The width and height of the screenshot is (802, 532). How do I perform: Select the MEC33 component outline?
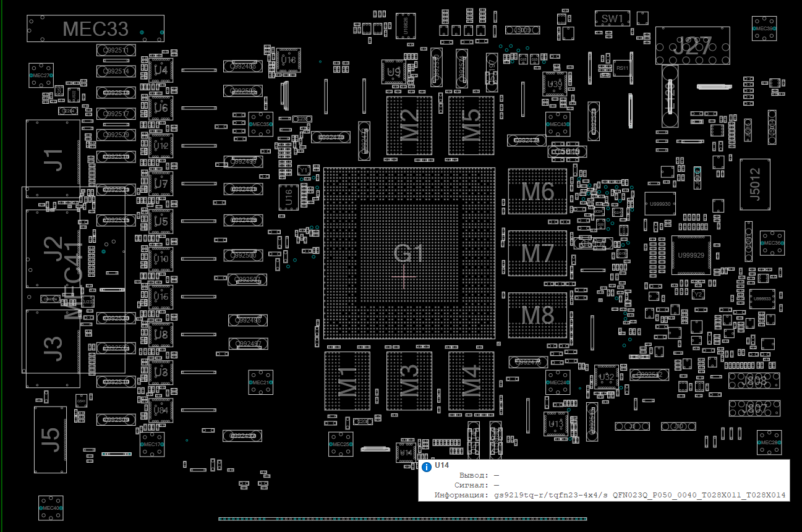pyautogui.click(x=96, y=28)
